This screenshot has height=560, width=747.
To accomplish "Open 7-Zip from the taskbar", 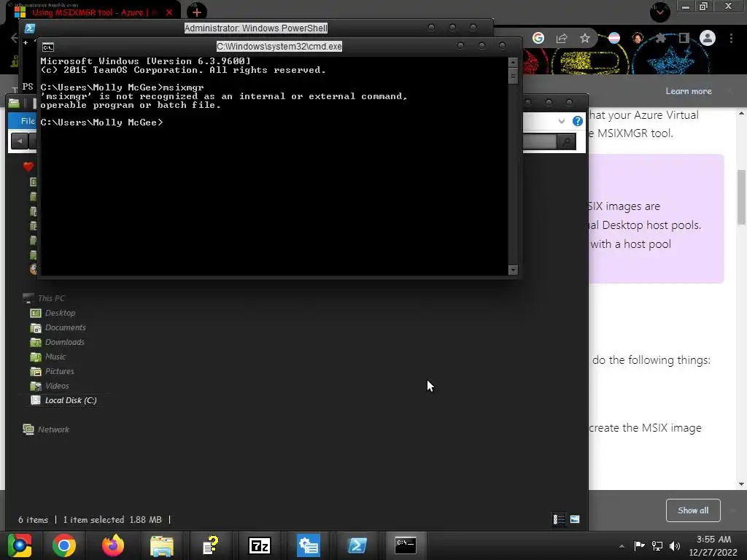I will coord(260,545).
